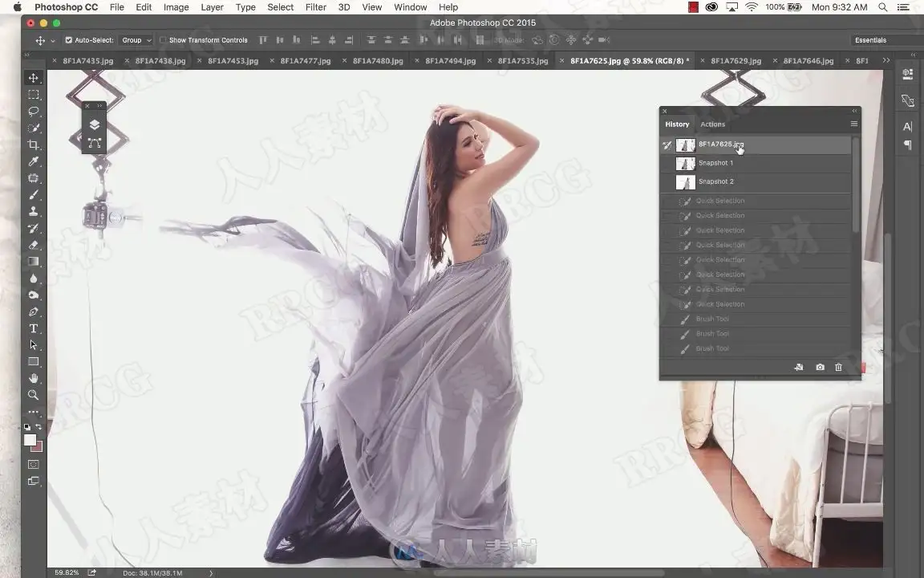Select the Sponge tool

tap(34, 295)
